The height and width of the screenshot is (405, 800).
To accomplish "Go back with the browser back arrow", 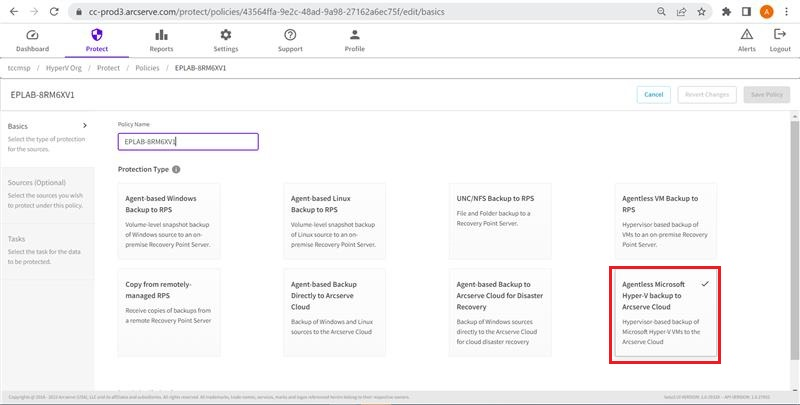I will (14, 11).
